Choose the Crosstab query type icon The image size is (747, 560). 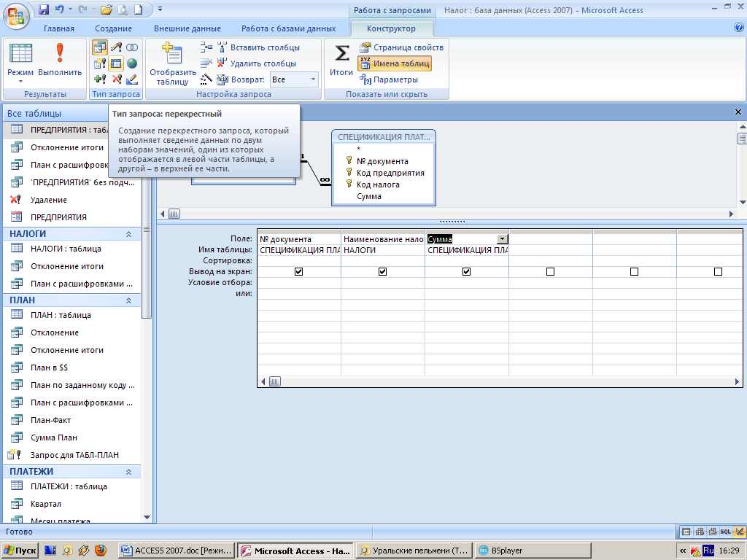(x=116, y=63)
